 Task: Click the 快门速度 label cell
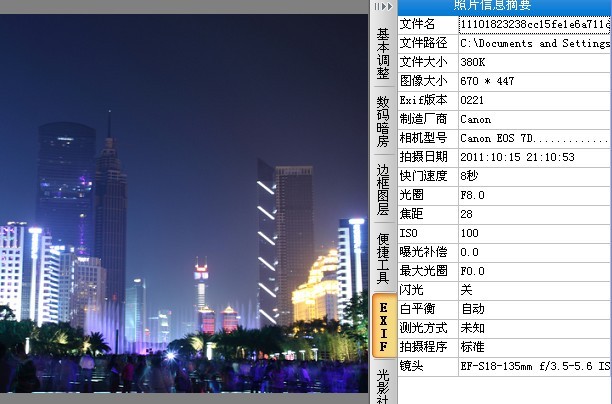click(428, 176)
